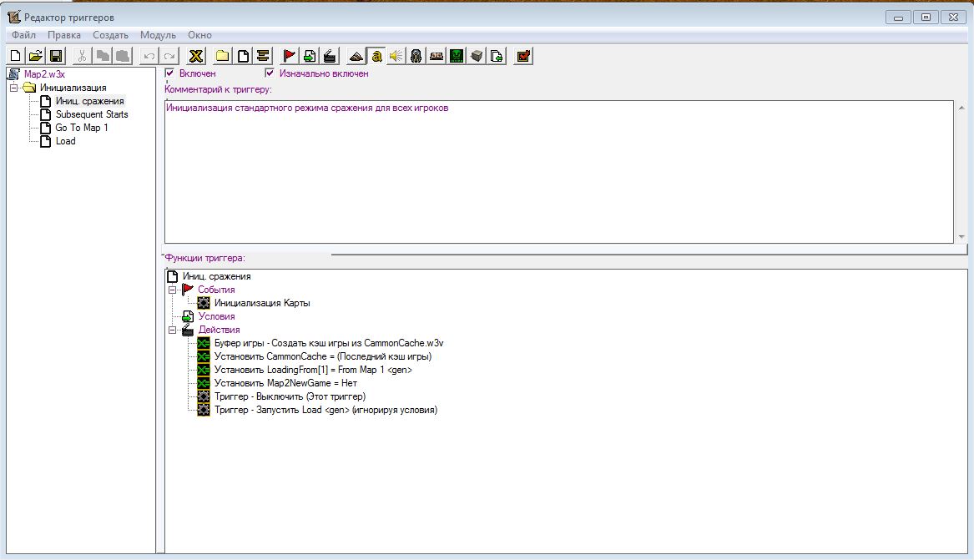
Task: Click the Save map floppy disk icon
Action: click(x=56, y=57)
